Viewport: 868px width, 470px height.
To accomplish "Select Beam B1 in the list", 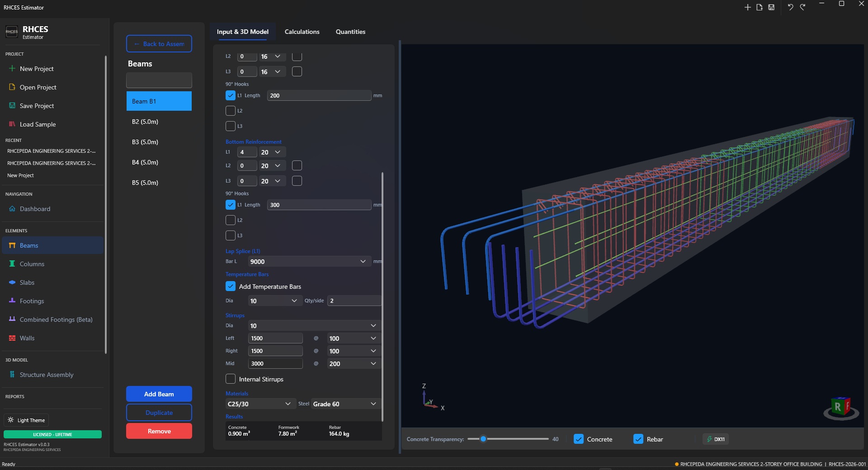I will [x=159, y=101].
